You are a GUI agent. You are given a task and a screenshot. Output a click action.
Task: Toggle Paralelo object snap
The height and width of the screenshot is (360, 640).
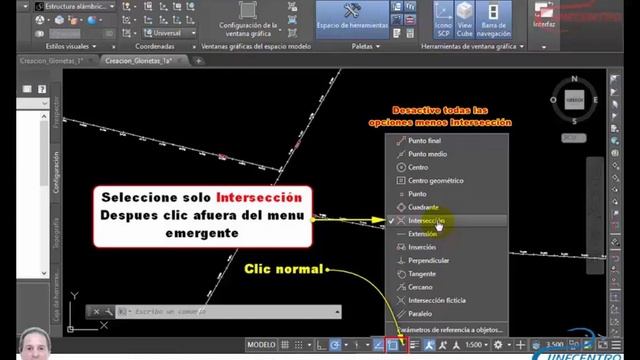(447, 314)
